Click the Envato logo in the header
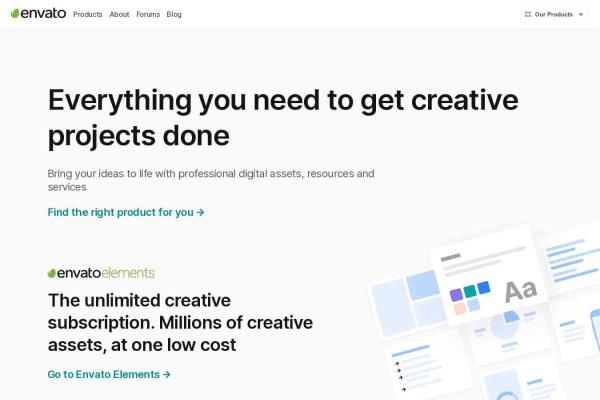The image size is (600, 400). click(38, 13)
